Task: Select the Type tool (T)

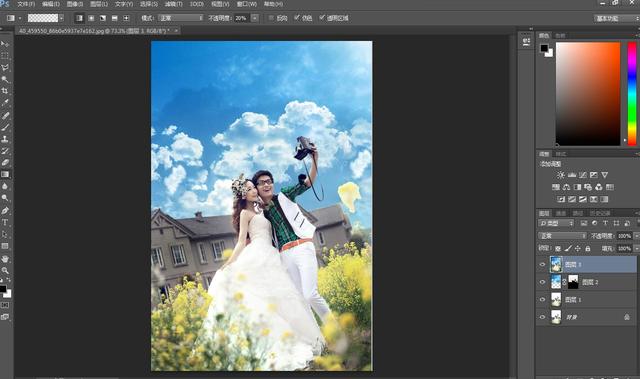Action: [x=5, y=222]
